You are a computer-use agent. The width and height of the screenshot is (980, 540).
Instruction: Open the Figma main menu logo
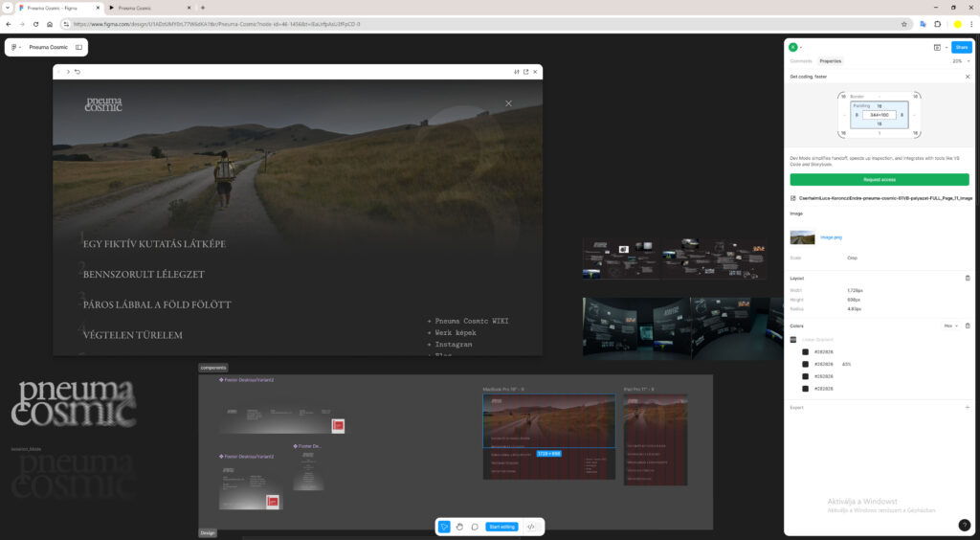pyautogui.click(x=15, y=47)
